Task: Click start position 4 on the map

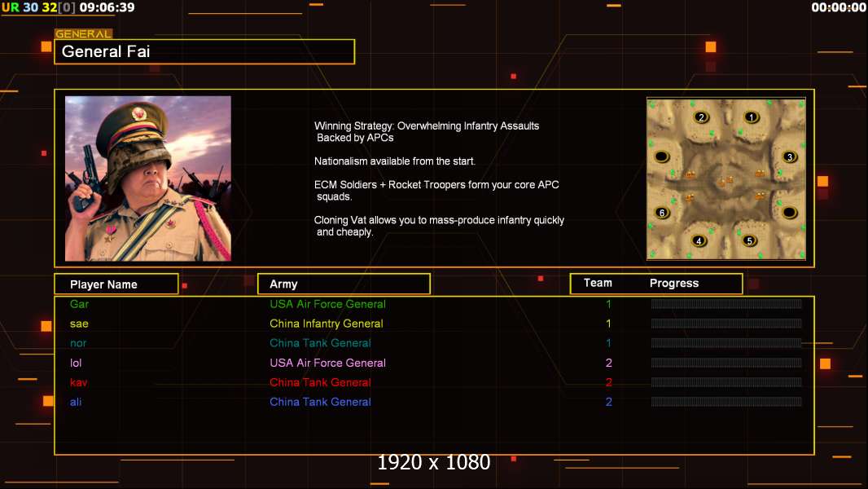Action: [x=699, y=241]
